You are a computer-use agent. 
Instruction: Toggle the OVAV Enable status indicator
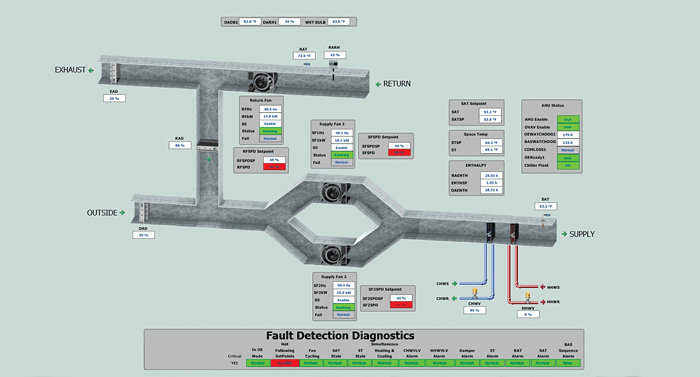(568, 127)
